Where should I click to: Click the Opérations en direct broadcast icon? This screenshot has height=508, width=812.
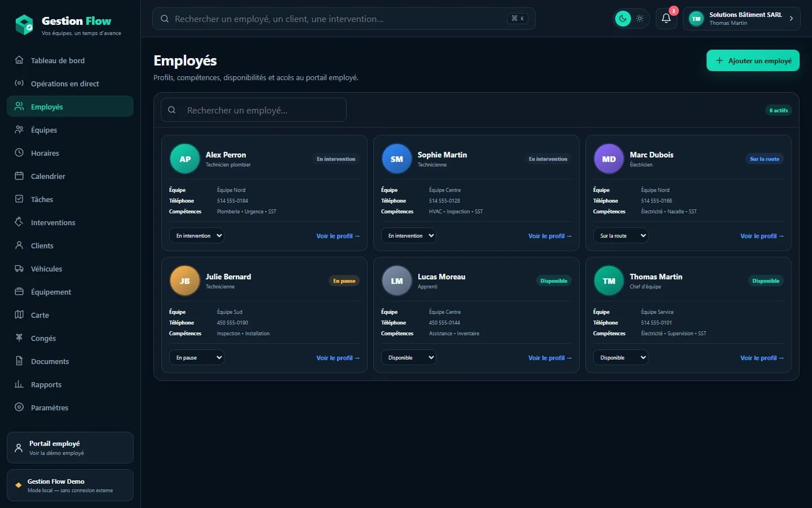click(x=19, y=83)
